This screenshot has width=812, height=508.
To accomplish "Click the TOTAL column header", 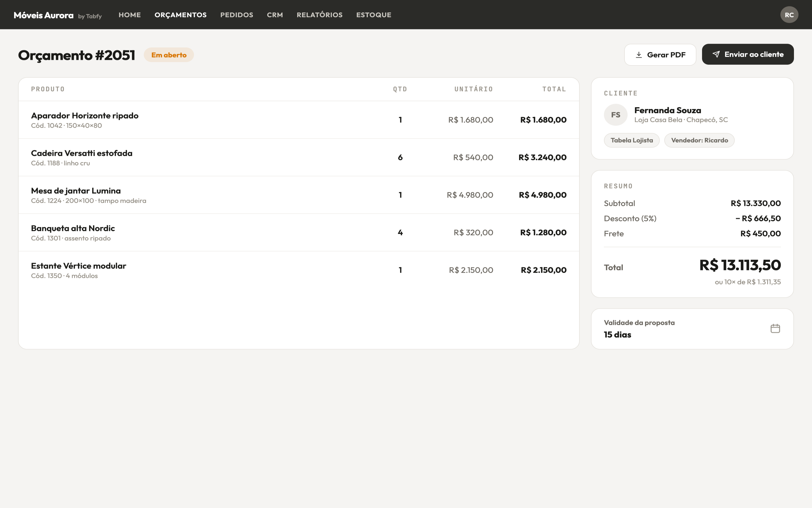I will click(x=554, y=89).
